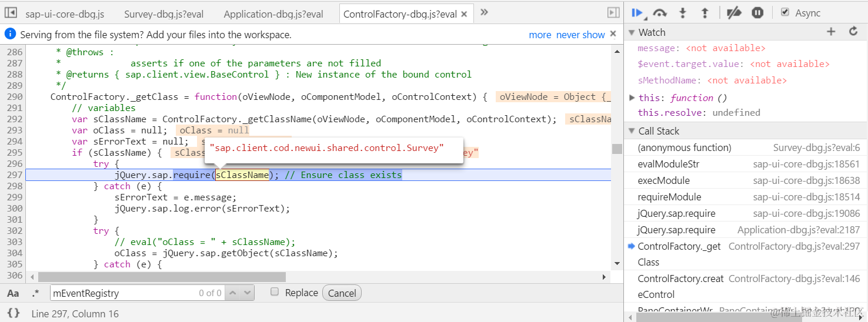Expand the 'this: function ()' watch entry

(x=632, y=98)
